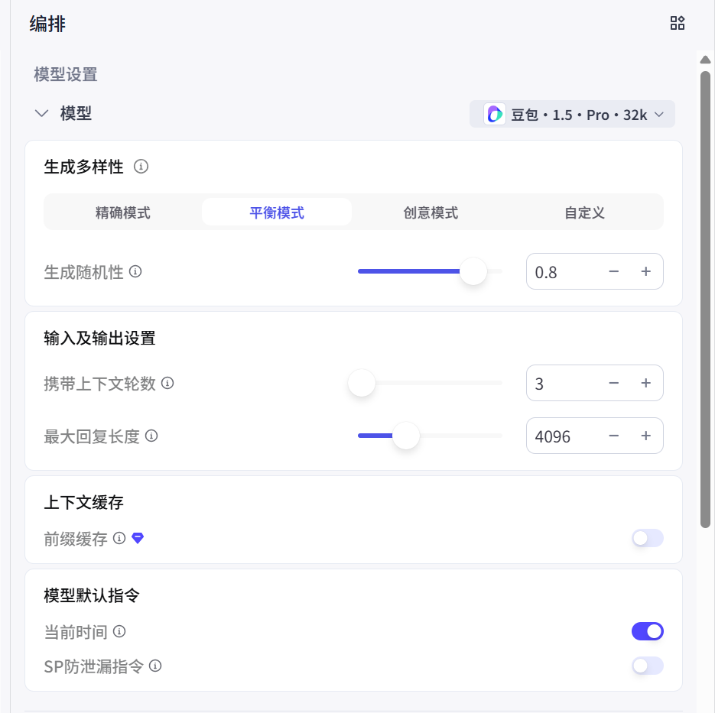Increase 携带上下文轮数 with the plus button
728x713 pixels.
tap(645, 383)
